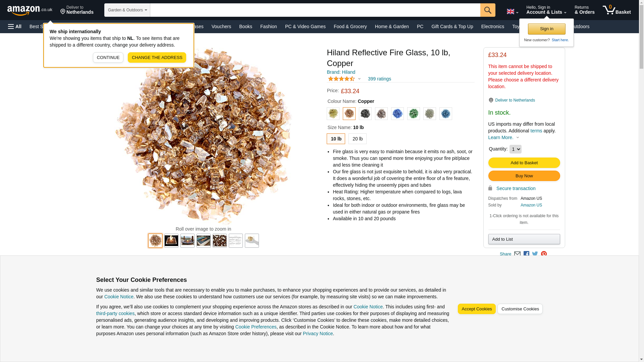The height and width of the screenshot is (362, 644).
Task: Share via Facebook icon
Action: coord(526,254)
